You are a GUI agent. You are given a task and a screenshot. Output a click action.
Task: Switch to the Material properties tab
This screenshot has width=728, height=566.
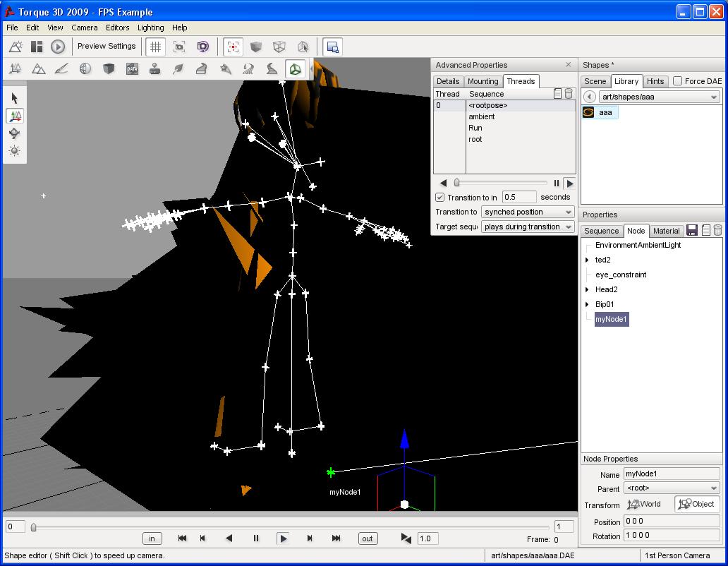click(666, 231)
